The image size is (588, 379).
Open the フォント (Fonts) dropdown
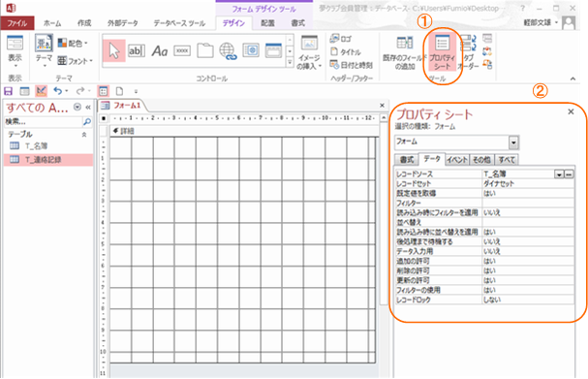[x=75, y=60]
